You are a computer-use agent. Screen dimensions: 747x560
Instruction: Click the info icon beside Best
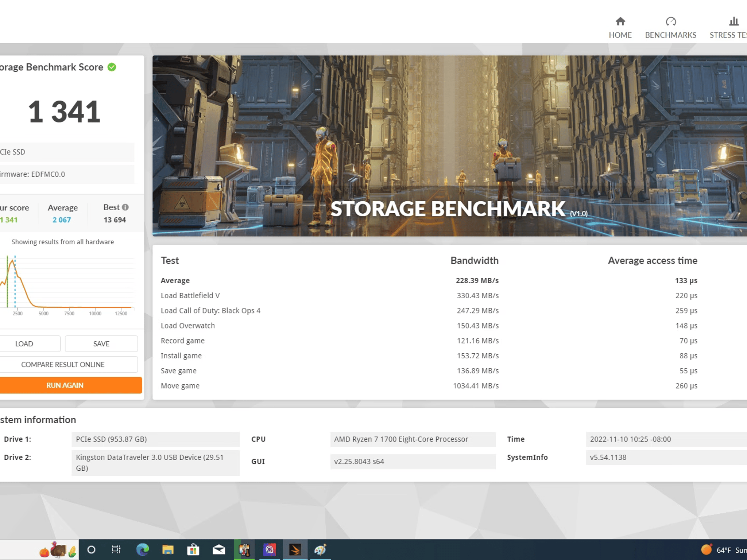point(125,207)
